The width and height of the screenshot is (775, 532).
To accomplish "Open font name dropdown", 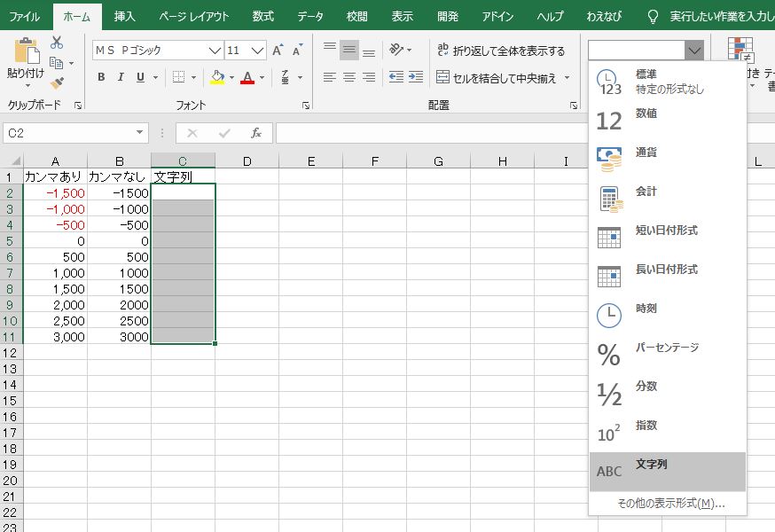I will click(x=215, y=51).
